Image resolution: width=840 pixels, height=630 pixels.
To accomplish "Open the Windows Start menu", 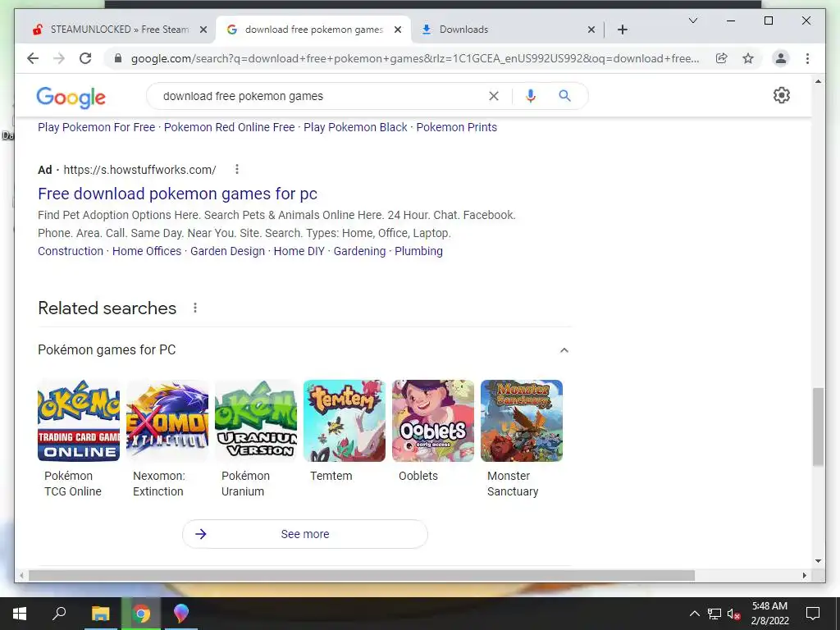I will (20, 614).
